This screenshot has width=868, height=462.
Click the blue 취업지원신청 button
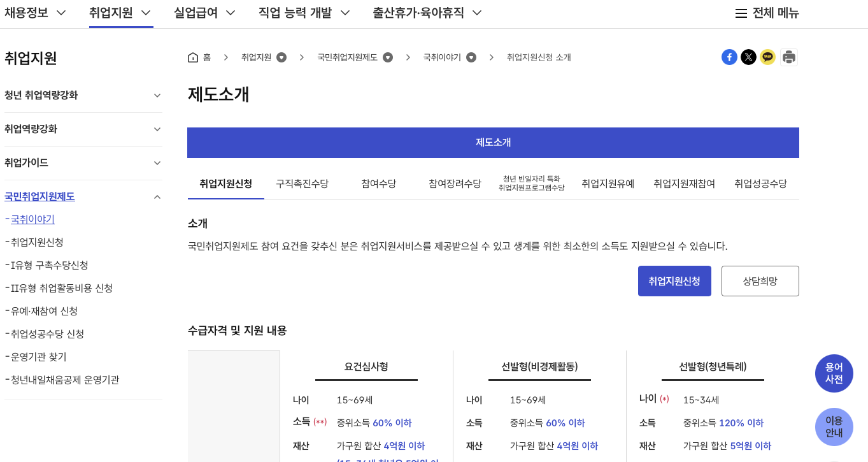pyautogui.click(x=674, y=281)
